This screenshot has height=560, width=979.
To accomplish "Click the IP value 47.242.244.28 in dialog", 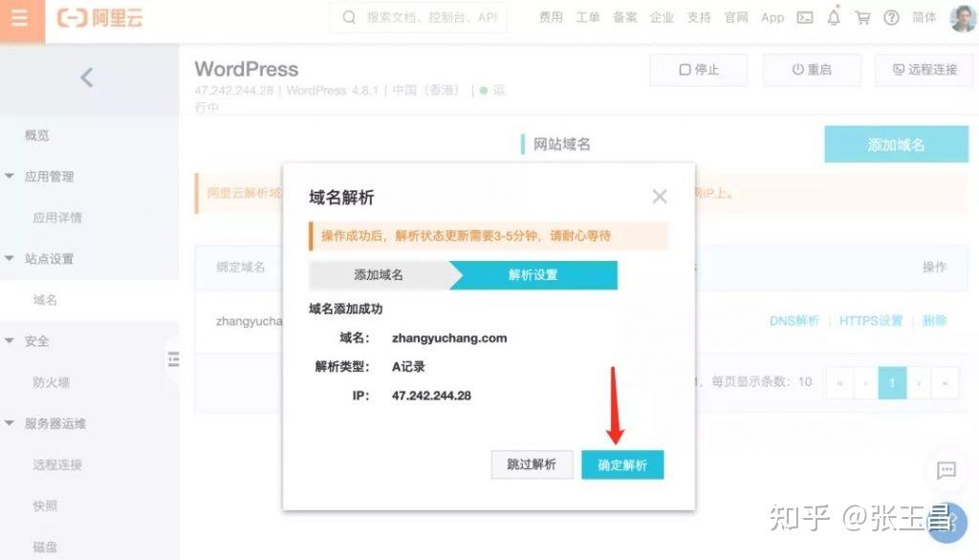I will 431,396.
